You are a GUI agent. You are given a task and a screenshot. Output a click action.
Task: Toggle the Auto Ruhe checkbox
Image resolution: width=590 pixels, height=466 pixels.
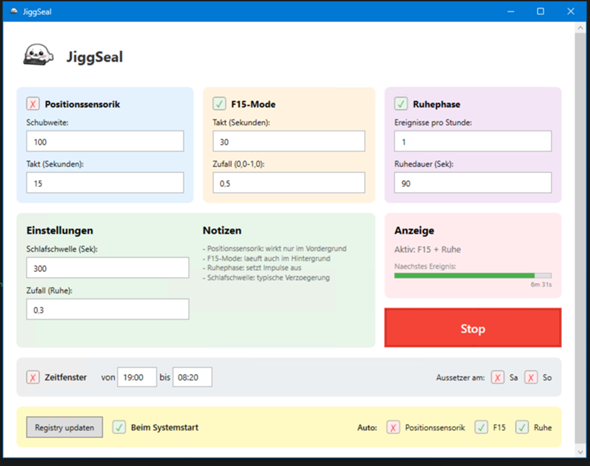[x=522, y=427]
